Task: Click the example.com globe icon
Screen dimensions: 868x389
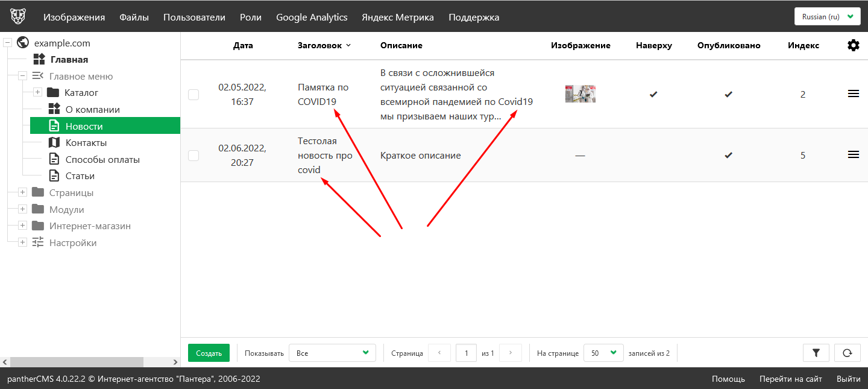Action: click(24, 43)
